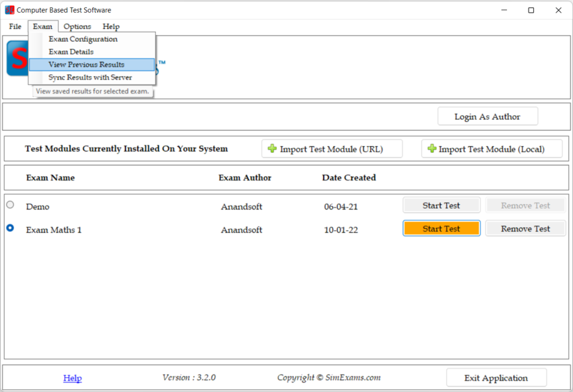Start Test for the Demo exam
This screenshot has width=573, height=392.
[441, 205]
